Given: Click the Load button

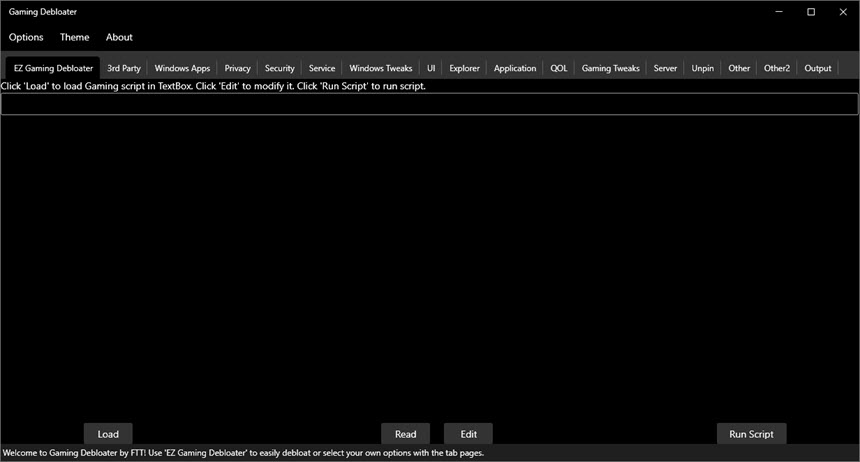Looking at the screenshot, I should tap(108, 434).
